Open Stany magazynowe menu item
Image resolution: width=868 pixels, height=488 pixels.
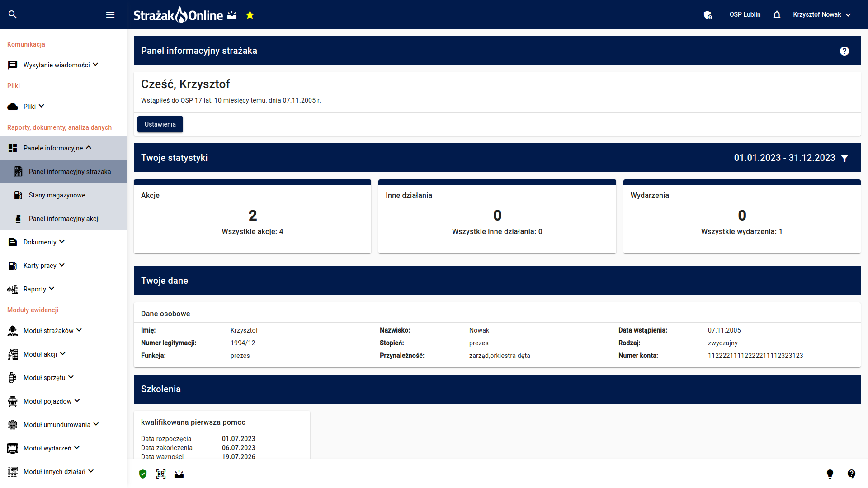point(57,195)
